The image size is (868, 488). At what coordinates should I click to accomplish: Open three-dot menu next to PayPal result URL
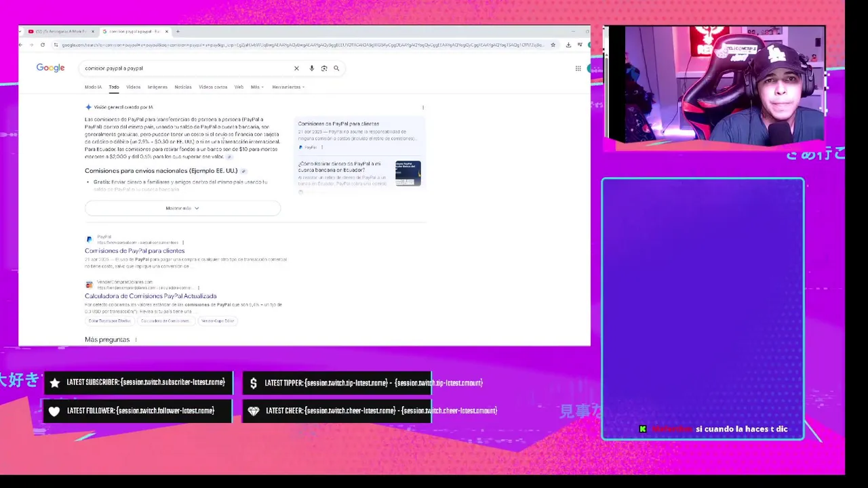[183, 243]
